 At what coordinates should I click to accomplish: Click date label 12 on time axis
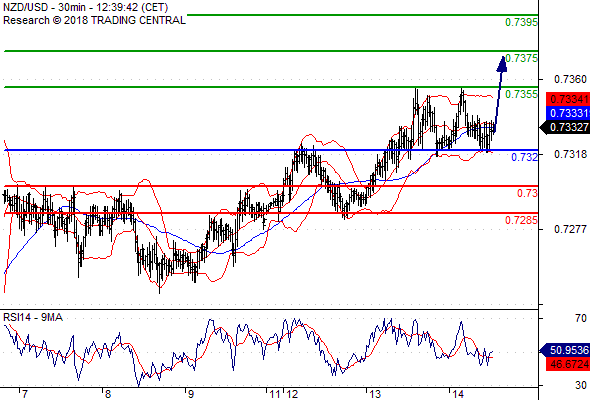pos(292,394)
